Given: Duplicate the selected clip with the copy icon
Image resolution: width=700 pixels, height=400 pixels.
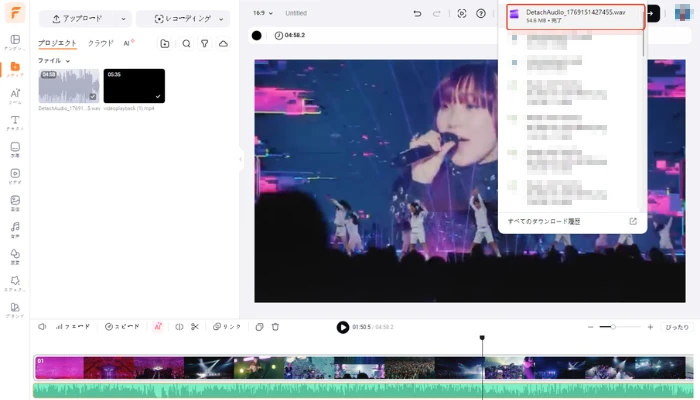Looking at the screenshot, I should click(259, 327).
